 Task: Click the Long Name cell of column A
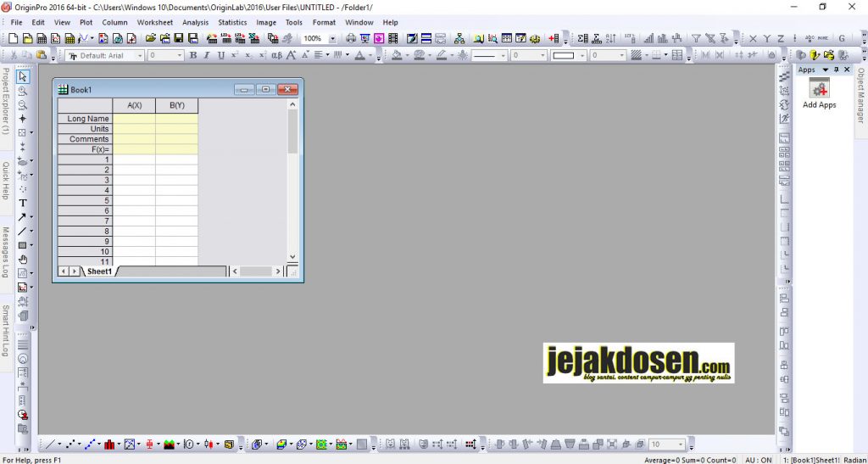click(x=134, y=119)
